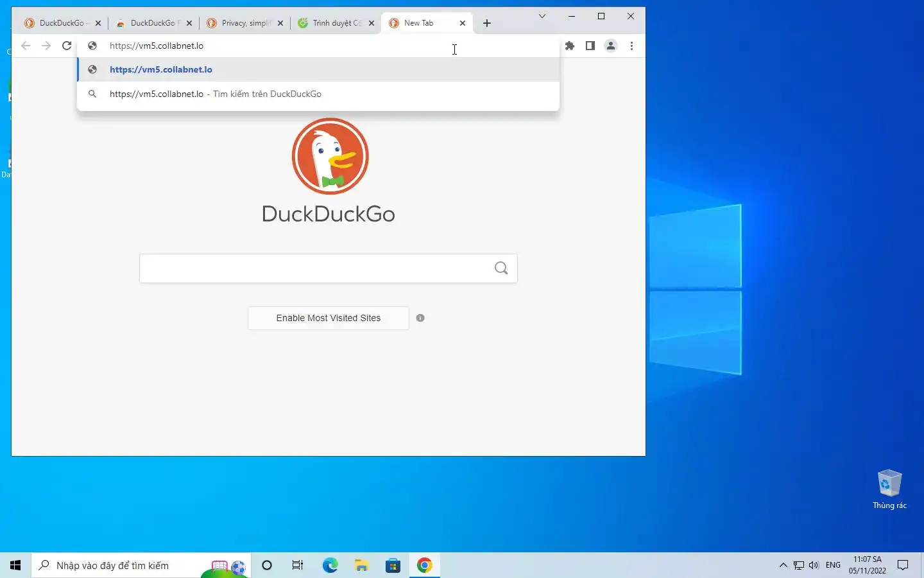Image resolution: width=924 pixels, height=578 pixels.
Task: Open network status tray icon
Action: (799, 565)
